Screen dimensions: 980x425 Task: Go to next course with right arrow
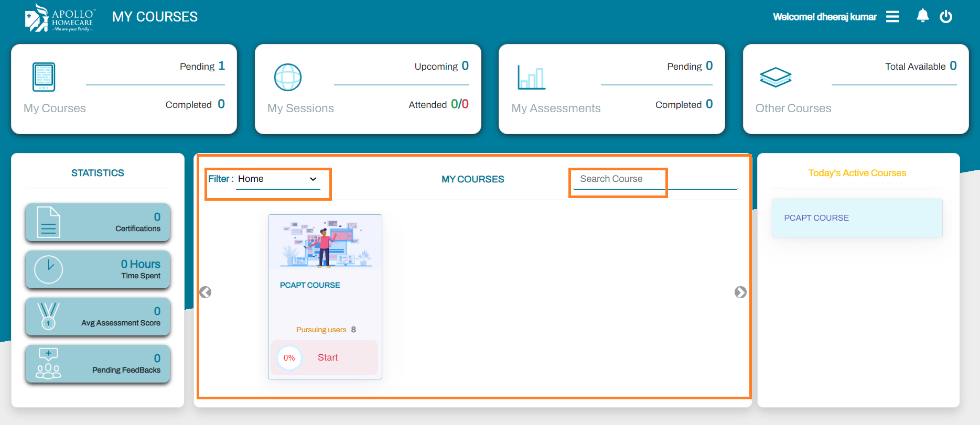740,292
